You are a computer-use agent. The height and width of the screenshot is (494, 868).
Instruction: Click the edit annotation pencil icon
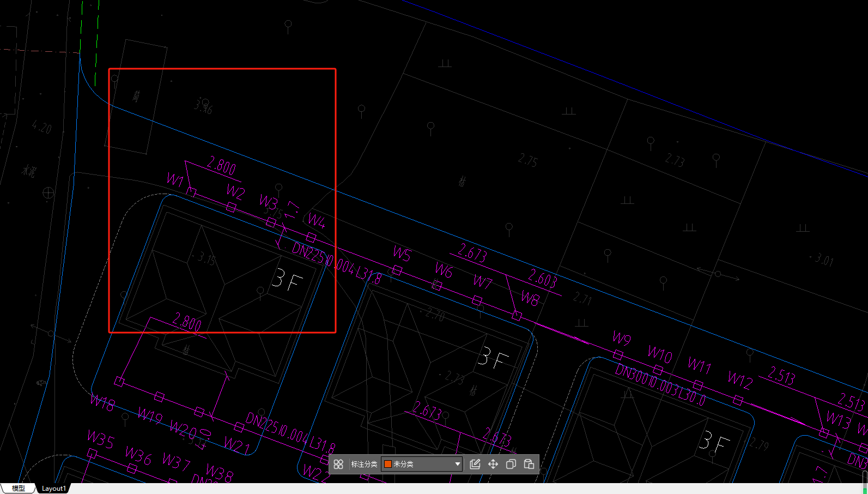(475, 464)
